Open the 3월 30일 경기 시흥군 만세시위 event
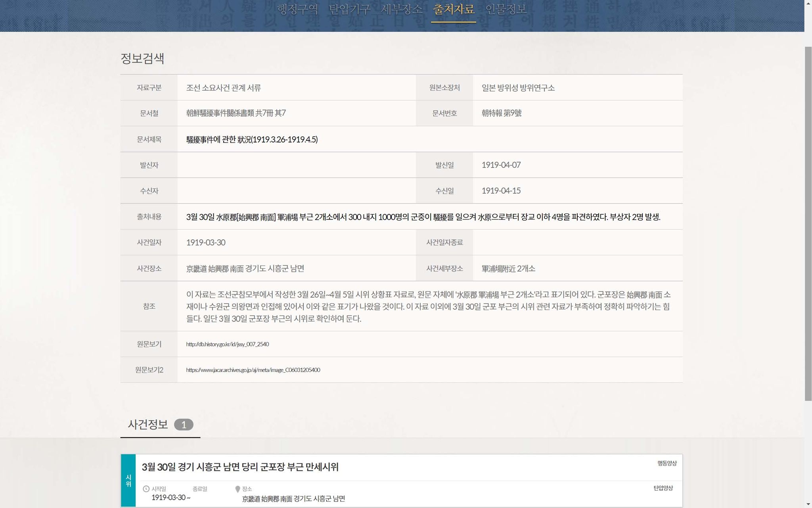The height and width of the screenshot is (508, 812). [240, 467]
